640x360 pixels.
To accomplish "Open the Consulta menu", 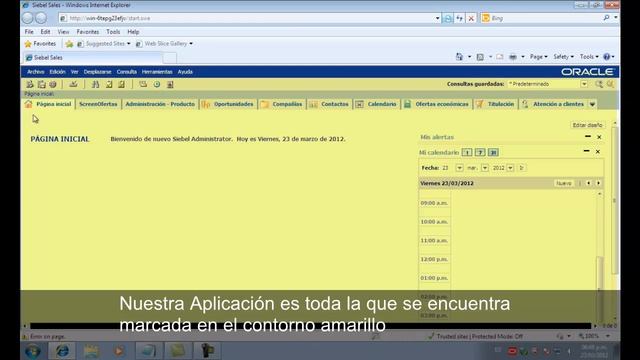I will [x=127, y=72].
